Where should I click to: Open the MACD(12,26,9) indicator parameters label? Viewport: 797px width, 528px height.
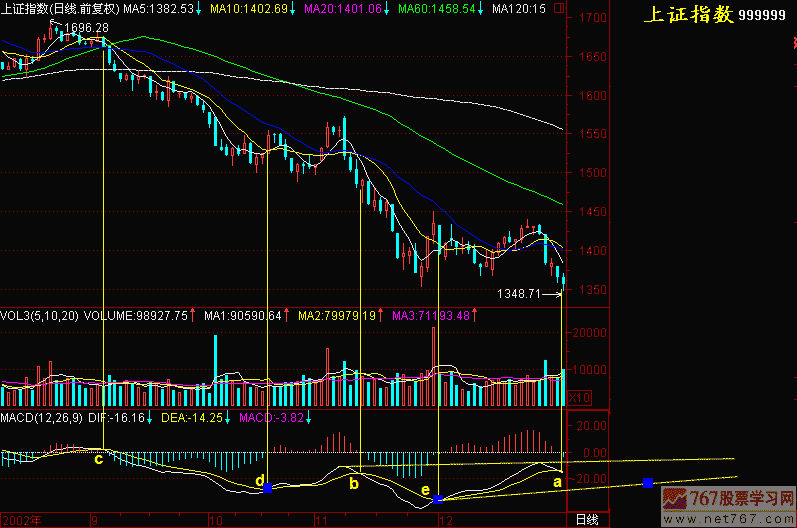46,415
